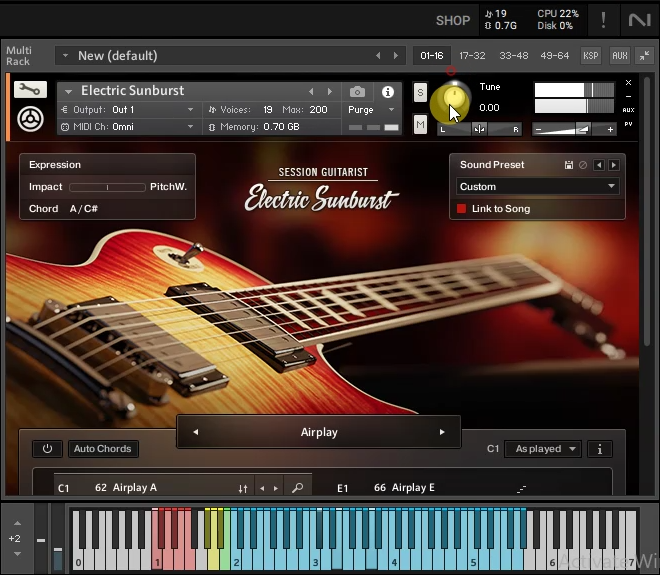
Task: Select next sound preset arrow
Action: point(614,165)
